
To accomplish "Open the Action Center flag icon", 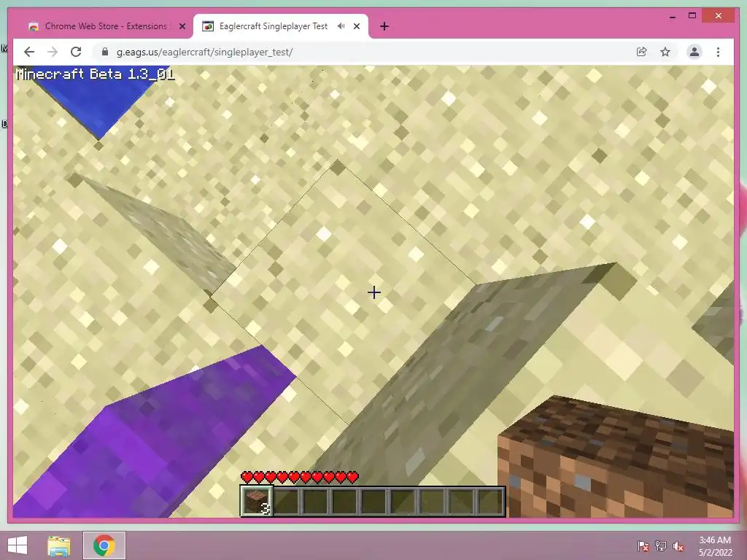I will point(643,545).
